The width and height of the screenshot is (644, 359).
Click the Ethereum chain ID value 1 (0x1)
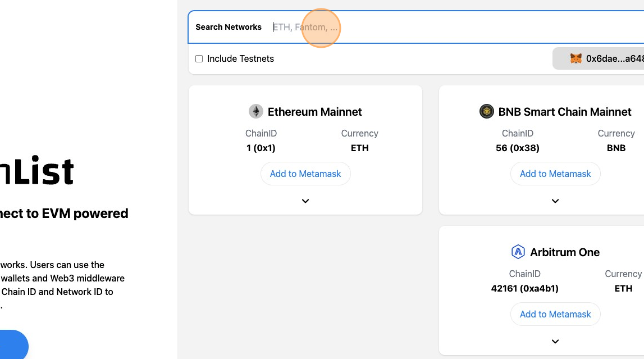(261, 148)
